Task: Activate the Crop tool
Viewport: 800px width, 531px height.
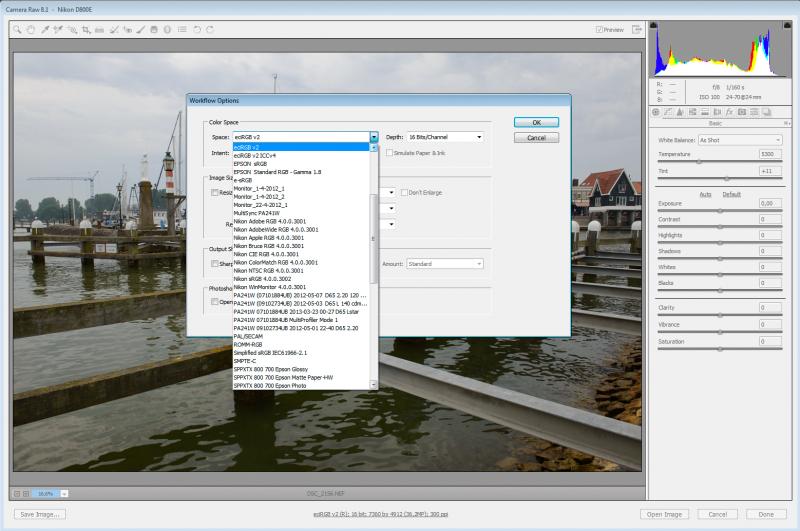Action: pos(86,30)
